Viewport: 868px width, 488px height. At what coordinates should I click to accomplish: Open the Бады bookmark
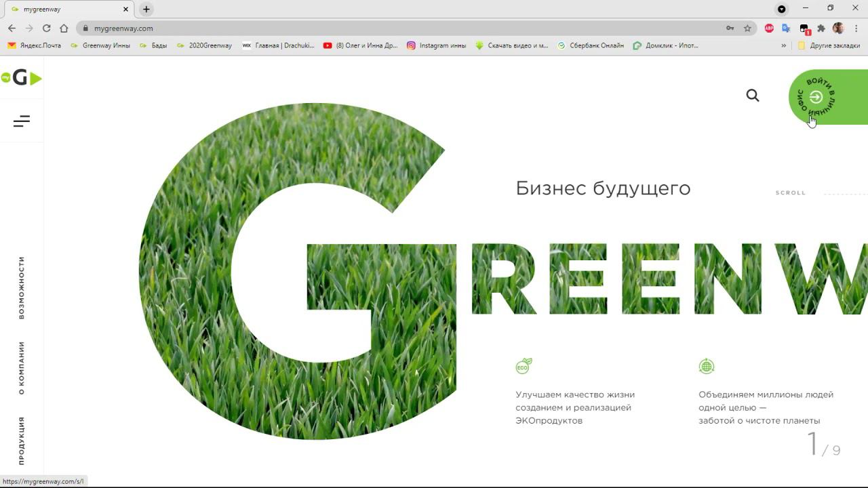153,45
